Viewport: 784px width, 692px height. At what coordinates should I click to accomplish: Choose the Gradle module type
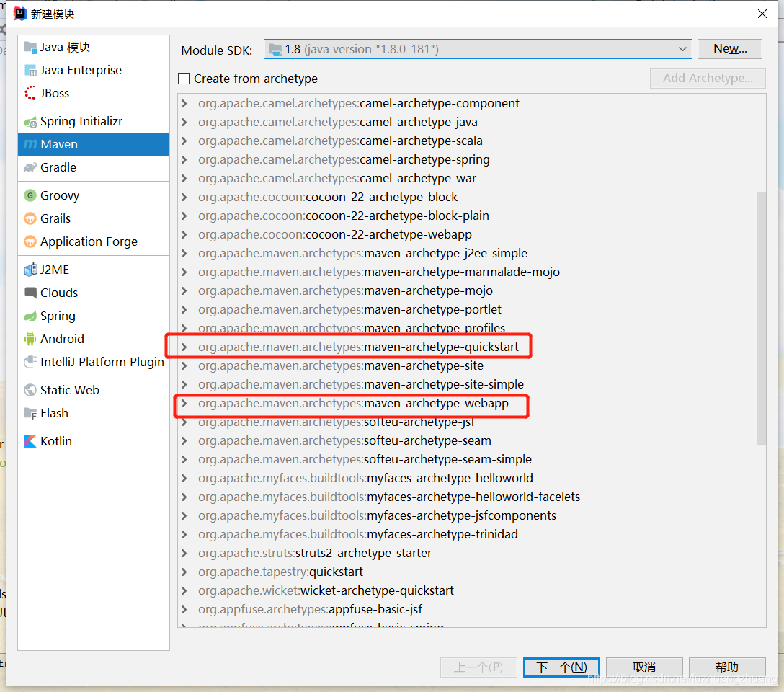tap(94, 167)
